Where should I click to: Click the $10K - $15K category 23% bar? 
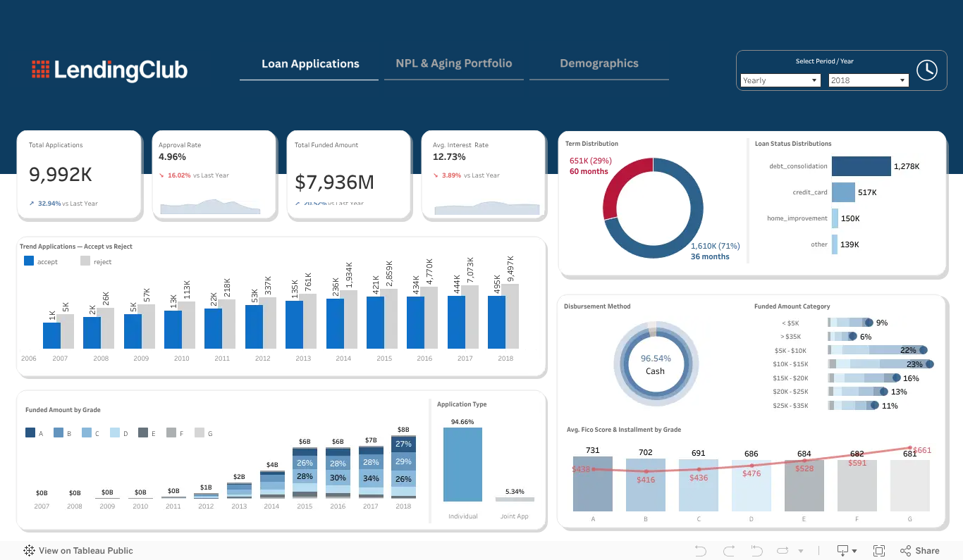point(879,364)
